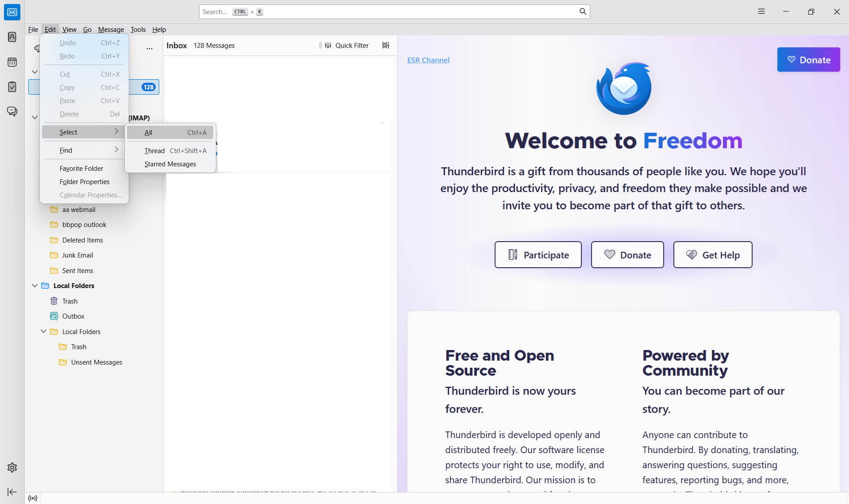Select the Junk Email folder

coord(77,255)
